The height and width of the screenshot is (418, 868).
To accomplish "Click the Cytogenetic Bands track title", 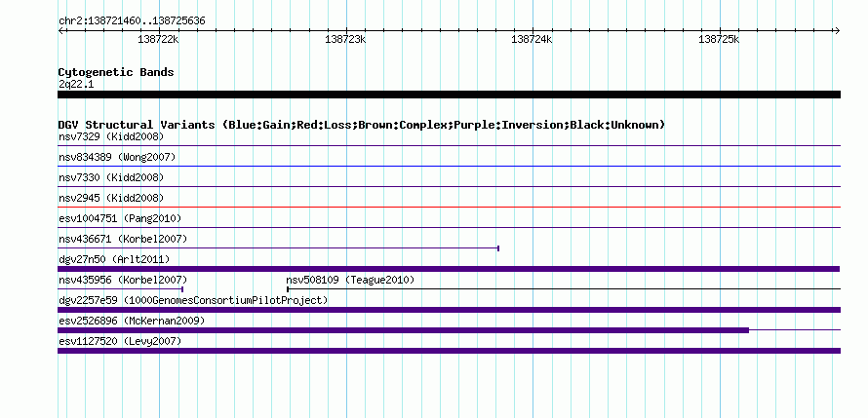I will click(116, 72).
